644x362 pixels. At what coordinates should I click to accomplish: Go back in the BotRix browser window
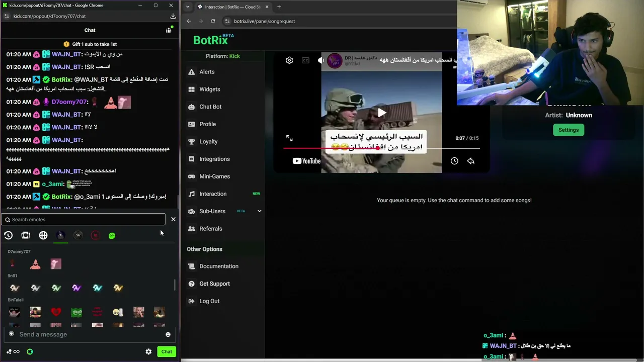tap(189, 21)
